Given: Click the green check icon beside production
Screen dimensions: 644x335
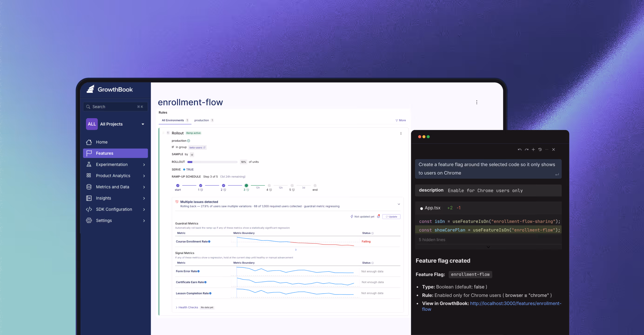Looking at the screenshot, I should (x=188, y=141).
